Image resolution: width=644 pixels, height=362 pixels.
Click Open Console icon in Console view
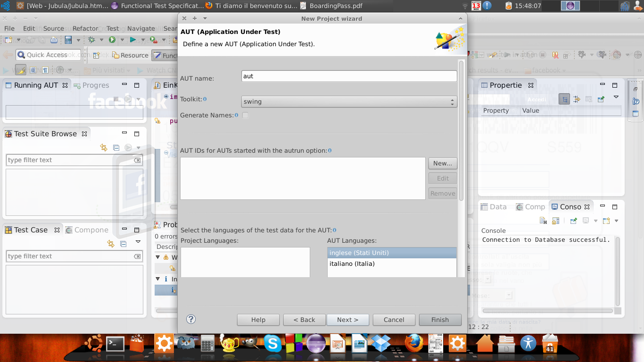[x=606, y=221]
